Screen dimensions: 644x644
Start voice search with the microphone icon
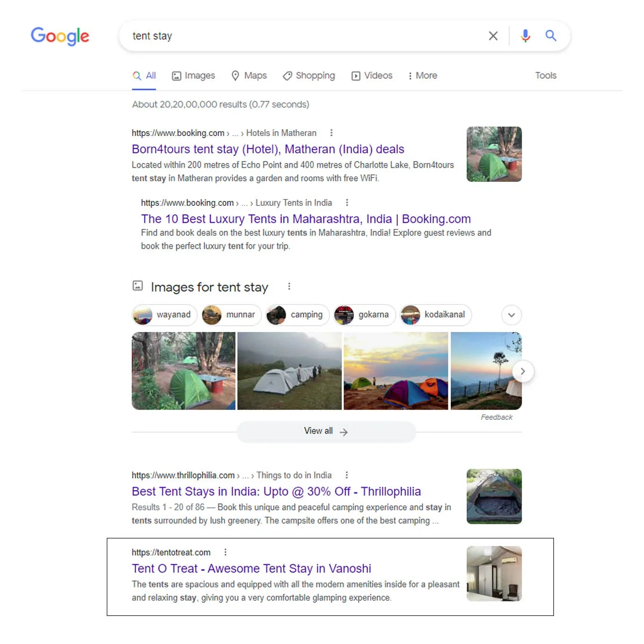pyautogui.click(x=525, y=36)
